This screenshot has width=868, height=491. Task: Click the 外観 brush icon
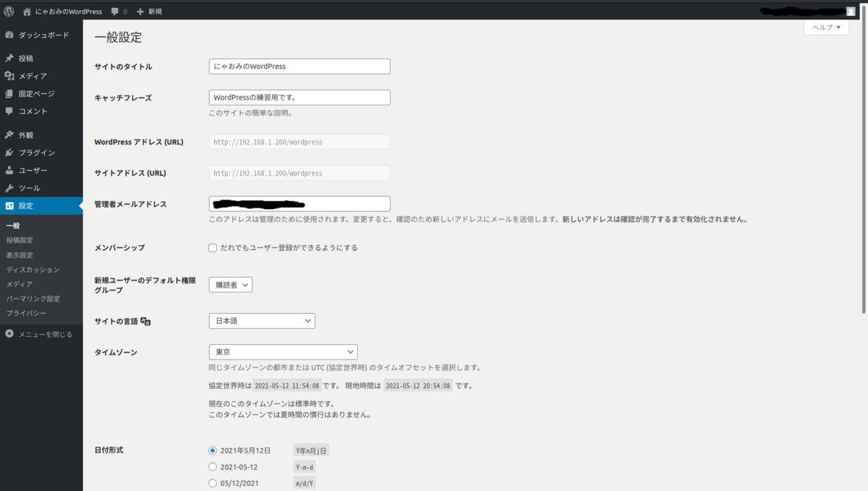[9, 135]
